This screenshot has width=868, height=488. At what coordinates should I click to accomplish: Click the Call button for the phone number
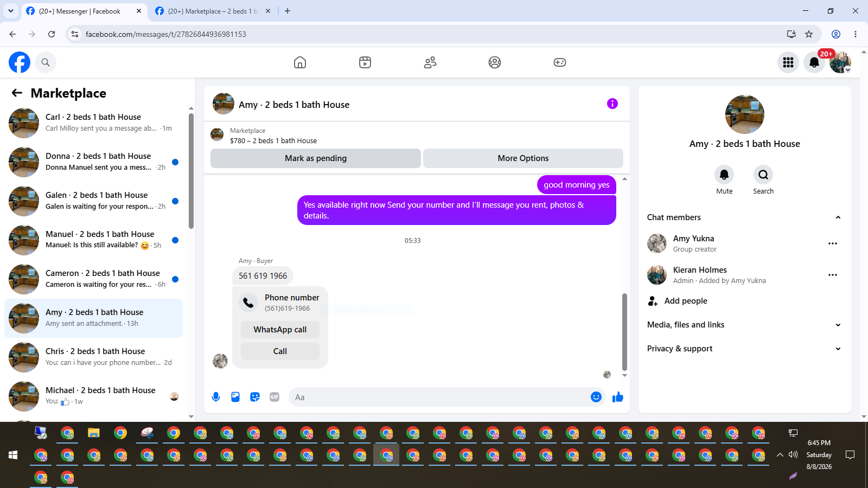(280, 351)
